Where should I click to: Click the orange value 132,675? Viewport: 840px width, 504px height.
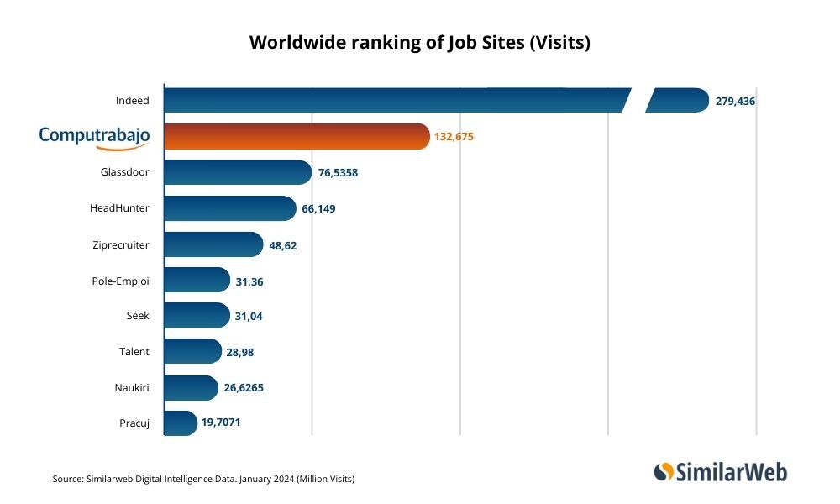pyautogui.click(x=454, y=137)
